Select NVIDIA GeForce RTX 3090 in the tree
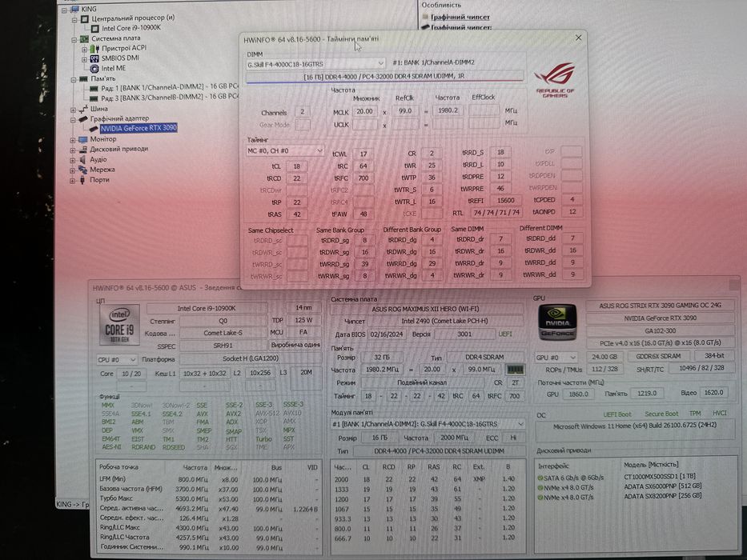 [x=139, y=128]
